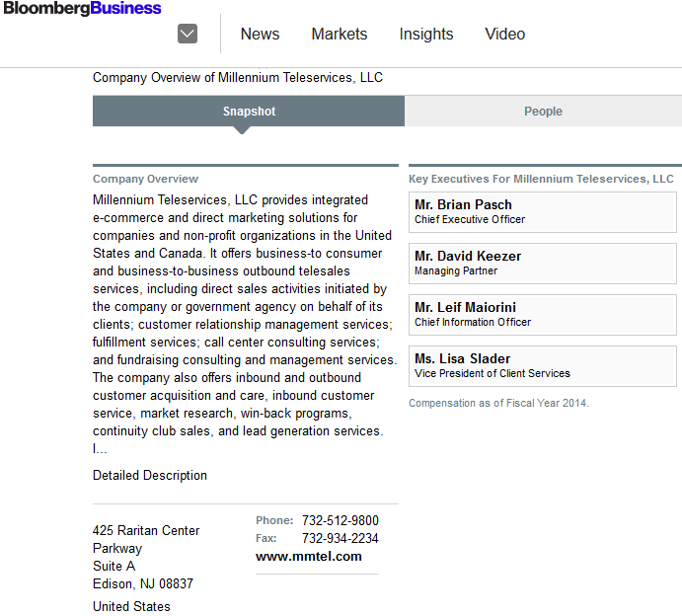Viewport: 682px width, 616px height.
Task: Click the phone number 732-512-9800
Action: [341, 520]
